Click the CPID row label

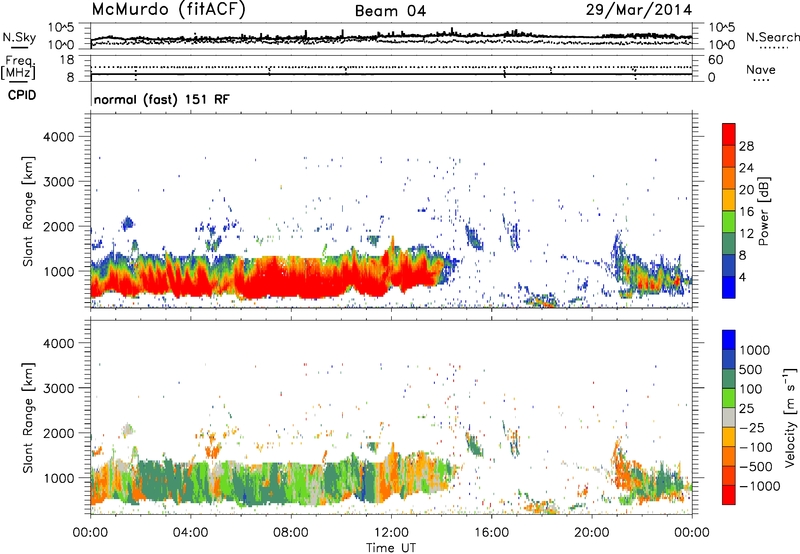(22, 95)
